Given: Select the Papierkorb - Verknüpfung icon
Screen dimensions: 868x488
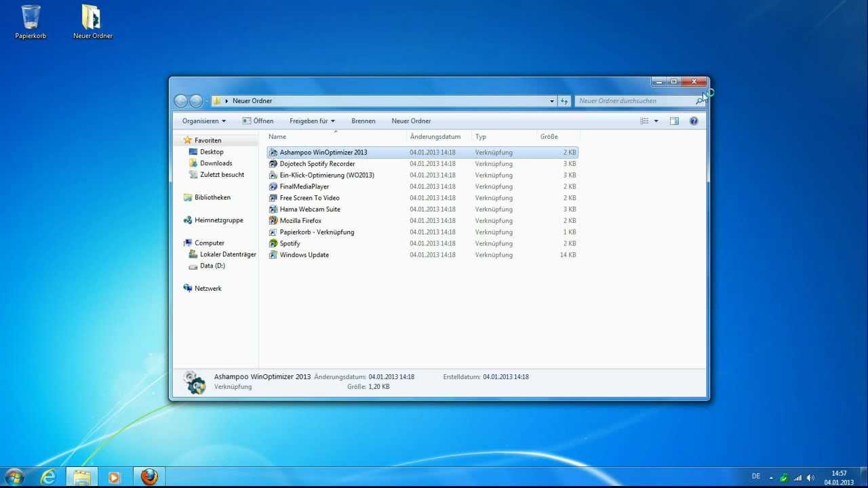Looking at the screenshot, I should (273, 232).
